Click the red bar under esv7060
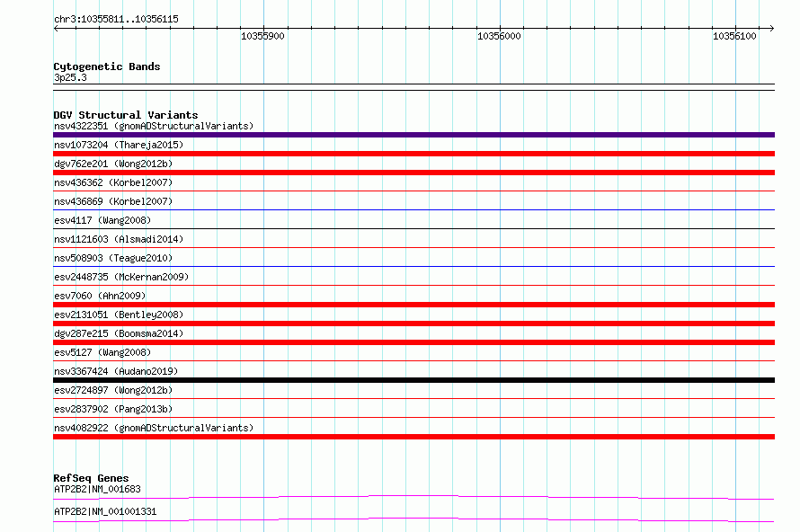Screen dimensions: 800x532 click(x=413, y=305)
